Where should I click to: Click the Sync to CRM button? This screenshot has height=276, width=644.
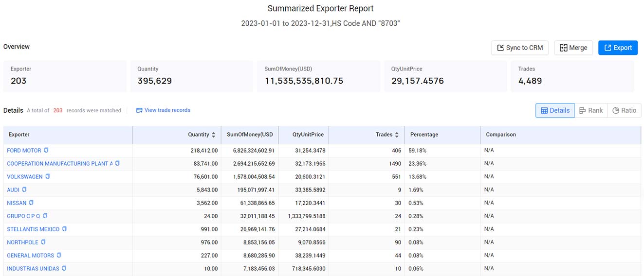point(520,48)
